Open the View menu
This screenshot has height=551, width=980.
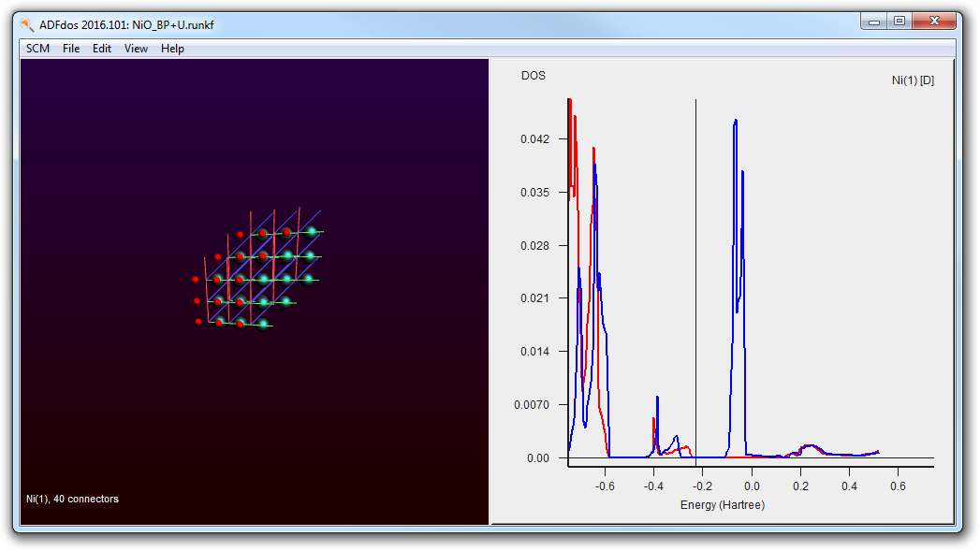[136, 48]
